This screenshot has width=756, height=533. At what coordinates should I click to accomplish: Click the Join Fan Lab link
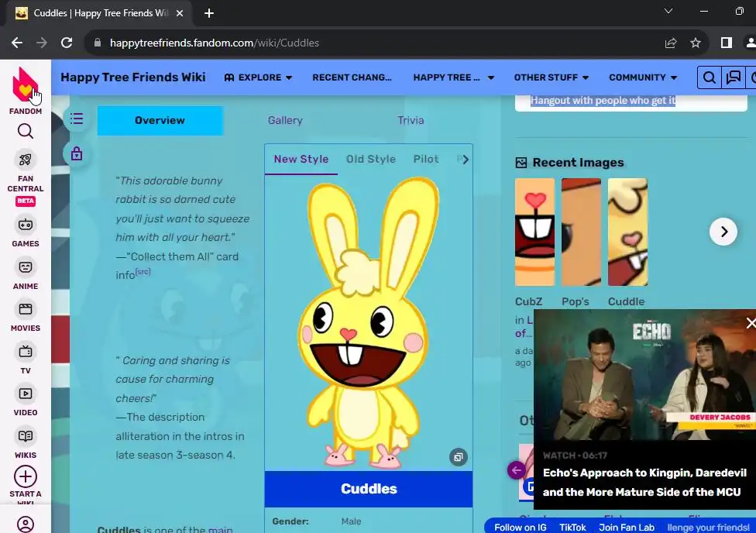tap(627, 528)
